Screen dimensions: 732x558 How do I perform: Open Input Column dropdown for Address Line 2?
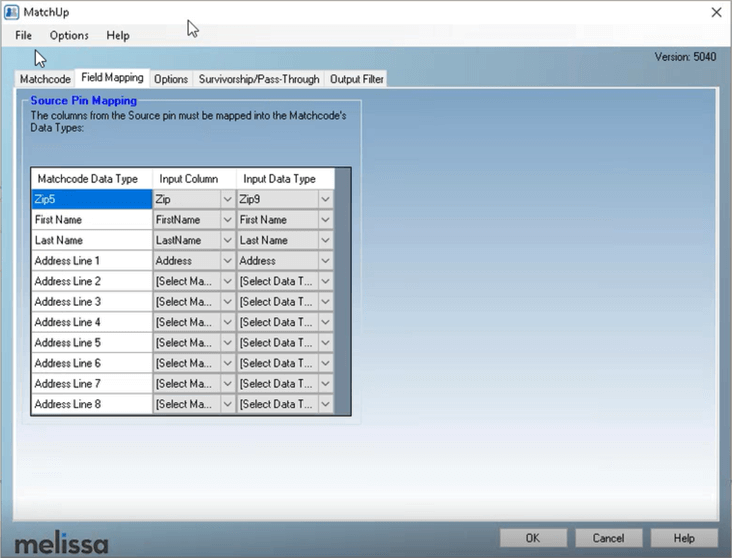(x=227, y=282)
